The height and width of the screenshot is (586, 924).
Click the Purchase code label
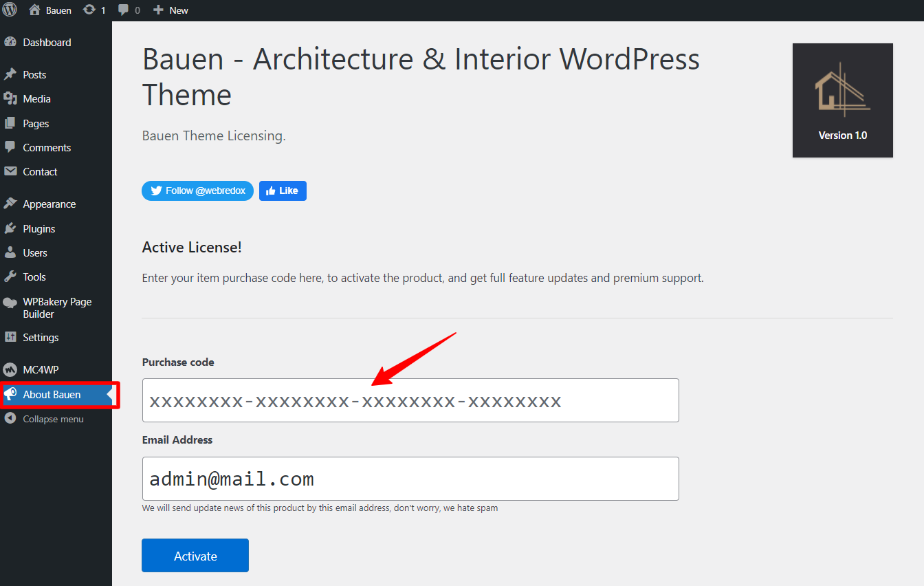coord(178,362)
